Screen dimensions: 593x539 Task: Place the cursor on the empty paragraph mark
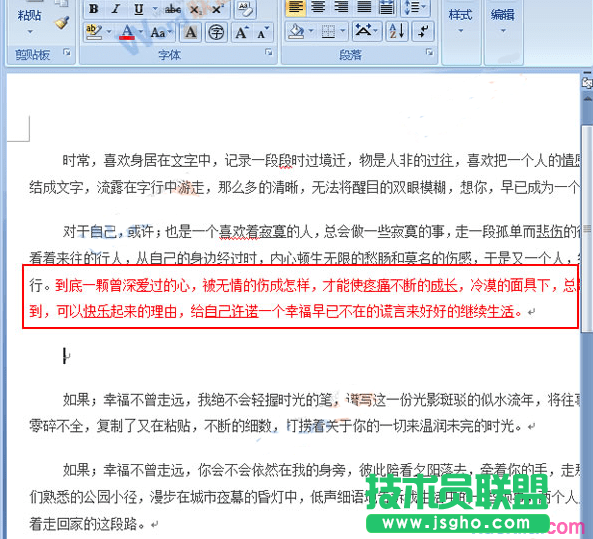click(66, 356)
